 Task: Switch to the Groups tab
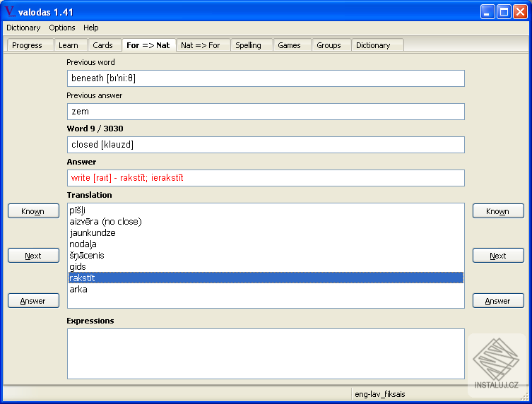(329, 45)
